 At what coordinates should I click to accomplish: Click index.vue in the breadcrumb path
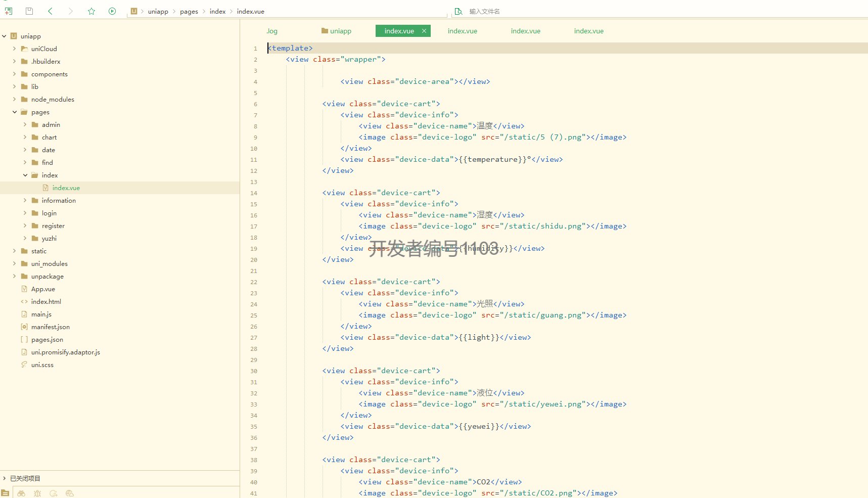click(x=251, y=12)
